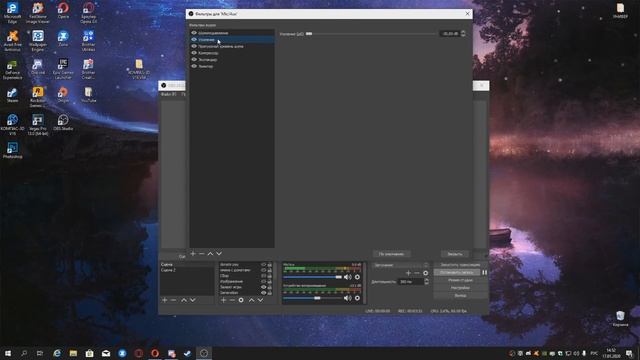The height and width of the screenshot is (360, 640).
Task: Toggle visibility of Шумоподавление filter
Action: point(194,33)
